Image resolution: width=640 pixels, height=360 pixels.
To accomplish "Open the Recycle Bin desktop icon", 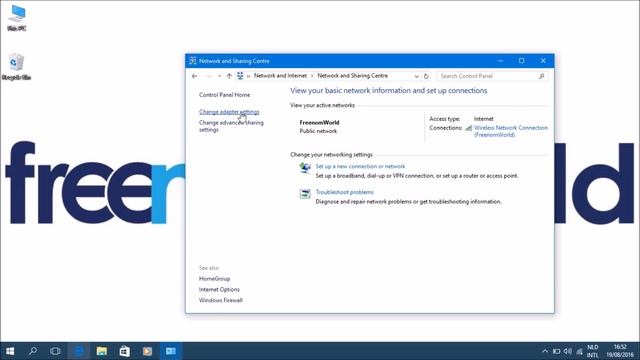I will (16, 67).
